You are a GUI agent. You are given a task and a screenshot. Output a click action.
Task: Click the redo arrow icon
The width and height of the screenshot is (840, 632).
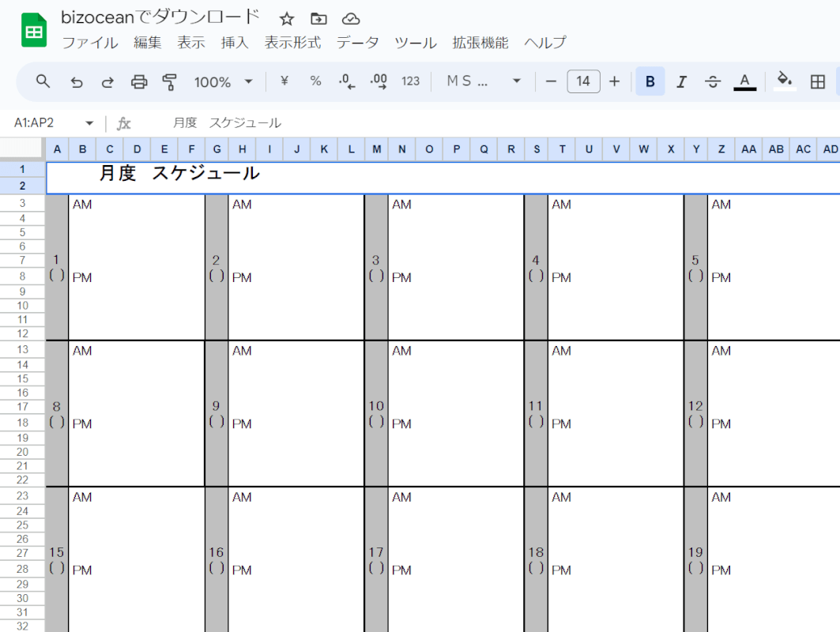107,81
